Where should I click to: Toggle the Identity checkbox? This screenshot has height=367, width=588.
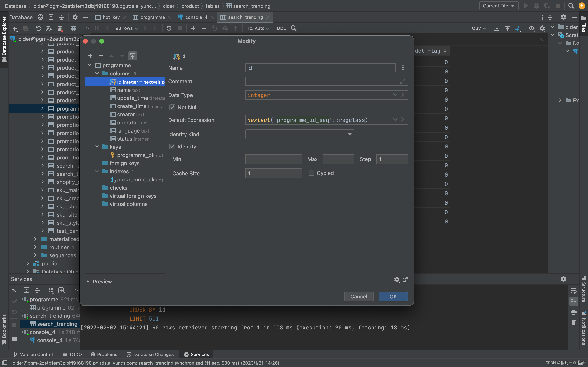coord(172,146)
